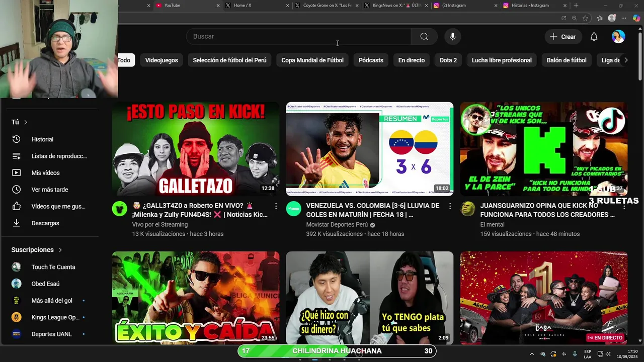Open the '¿Qué hizo con su dinero?' thumbnail
Image resolution: width=644 pixels, height=362 pixels.
pyautogui.click(x=370, y=298)
